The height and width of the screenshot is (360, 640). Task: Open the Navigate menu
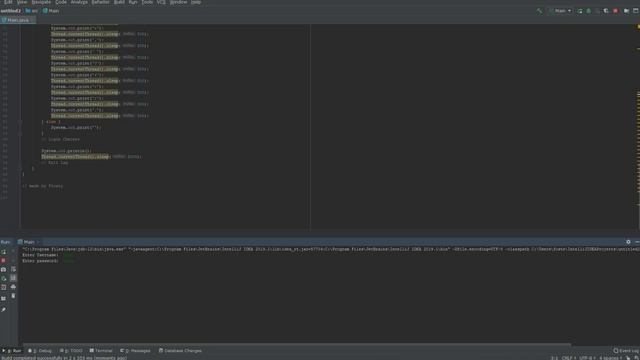click(41, 2)
